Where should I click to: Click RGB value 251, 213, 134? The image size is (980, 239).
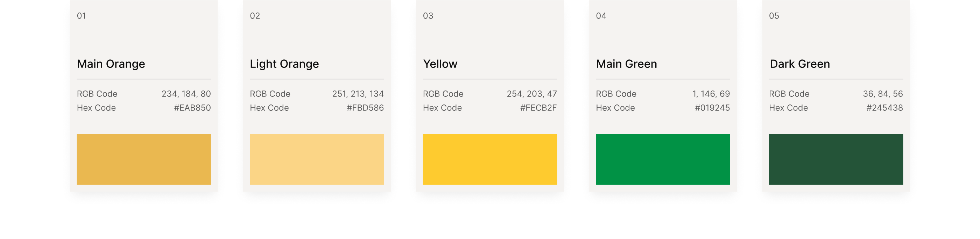point(358,94)
